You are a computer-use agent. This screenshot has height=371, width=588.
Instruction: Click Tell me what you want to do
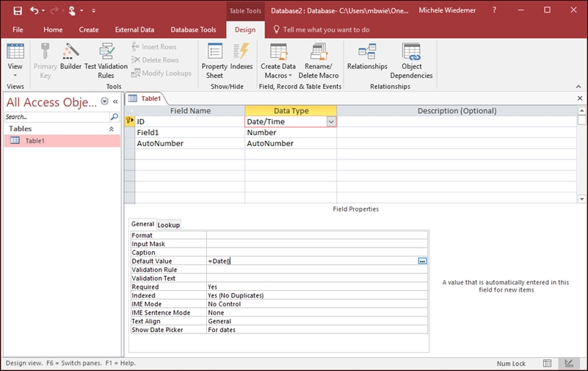326,29
